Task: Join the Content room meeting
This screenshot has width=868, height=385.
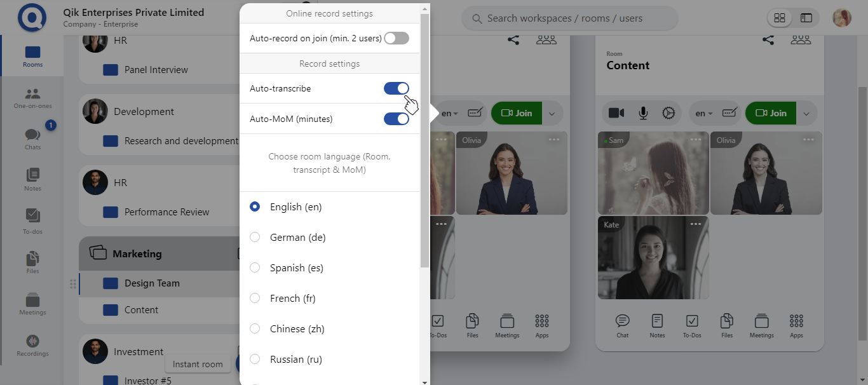Action: (x=770, y=112)
